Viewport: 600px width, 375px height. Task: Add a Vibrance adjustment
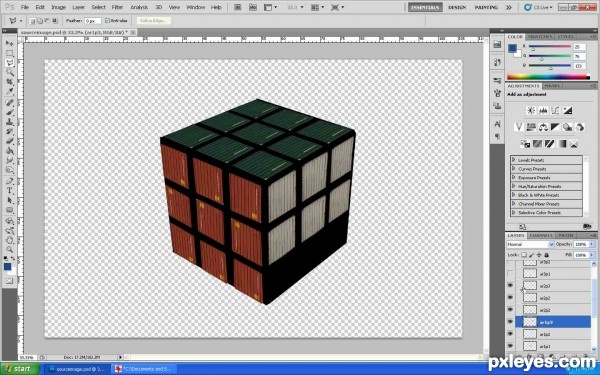pos(518,127)
